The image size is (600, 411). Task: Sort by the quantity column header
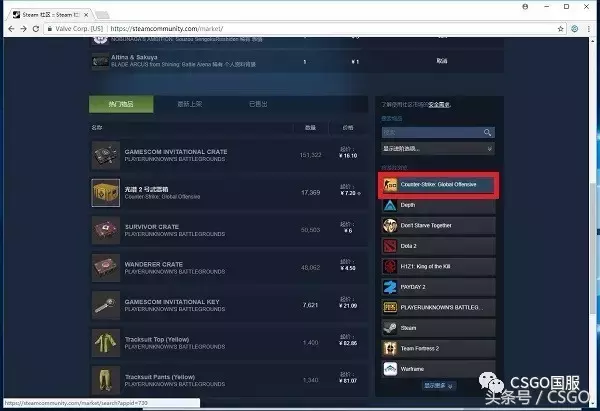point(310,128)
